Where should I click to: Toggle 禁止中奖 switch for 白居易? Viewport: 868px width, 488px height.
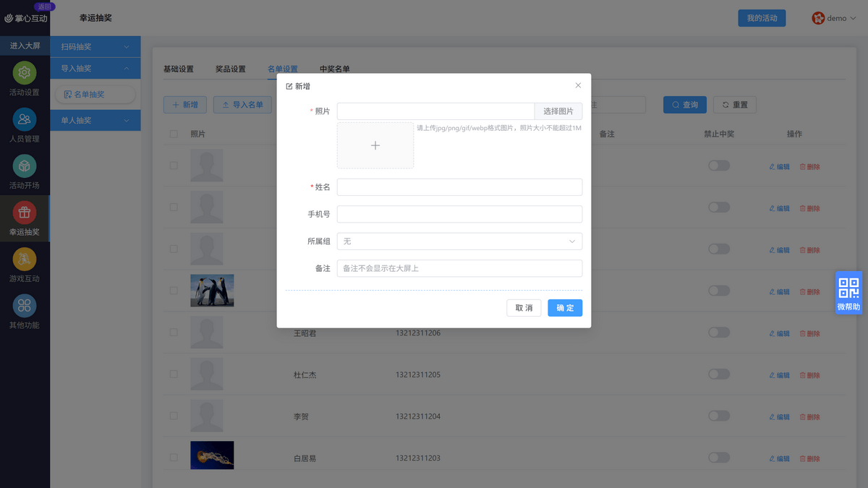click(x=719, y=458)
